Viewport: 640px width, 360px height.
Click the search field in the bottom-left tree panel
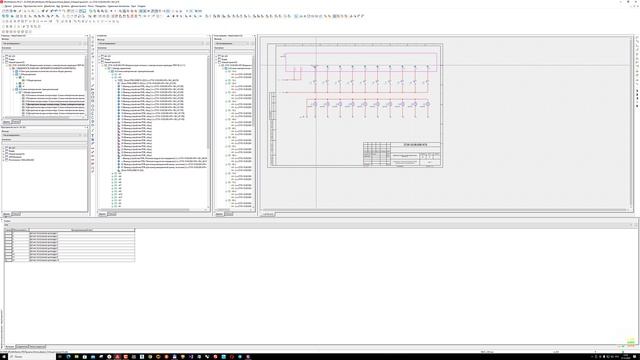point(44,144)
